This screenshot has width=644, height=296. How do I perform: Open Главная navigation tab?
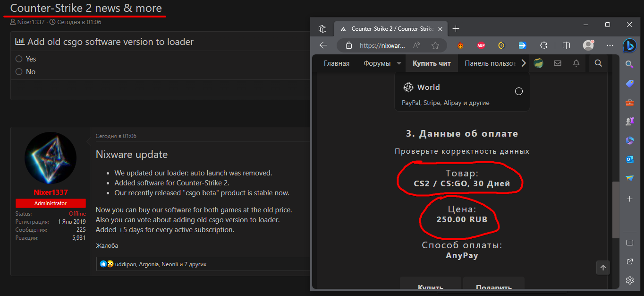[337, 63]
